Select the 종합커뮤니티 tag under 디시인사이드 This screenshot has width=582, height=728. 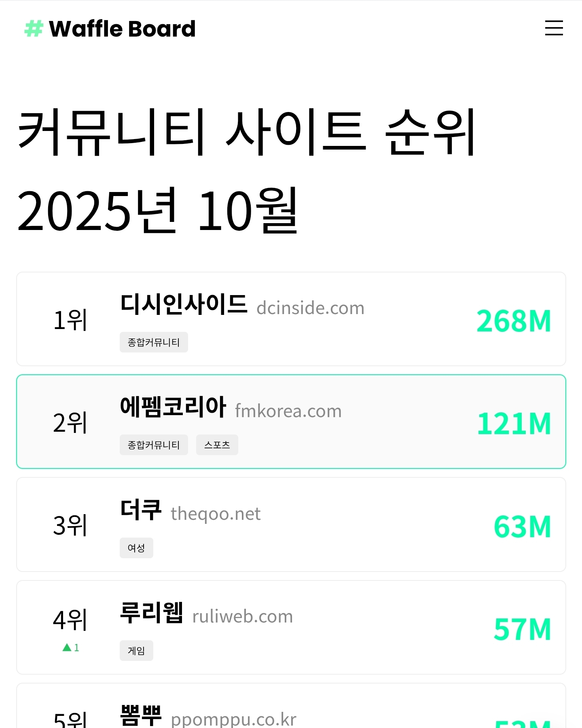pos(154,342)
